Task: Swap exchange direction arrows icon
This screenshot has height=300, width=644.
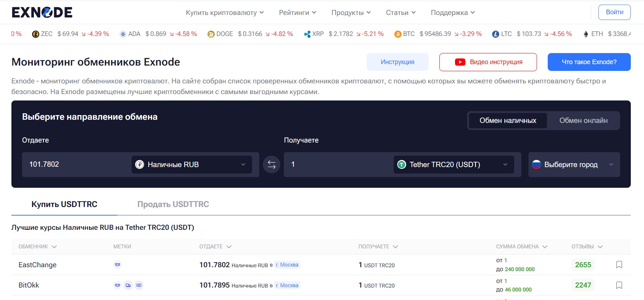Action: coord(271,165)
